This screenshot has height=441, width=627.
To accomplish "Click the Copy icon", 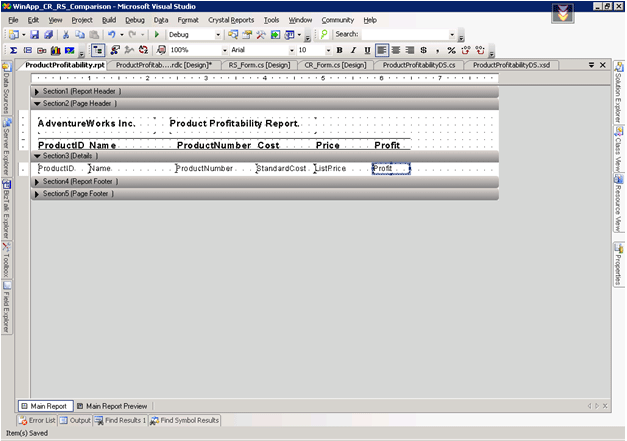I will click(x=80, y=35).
